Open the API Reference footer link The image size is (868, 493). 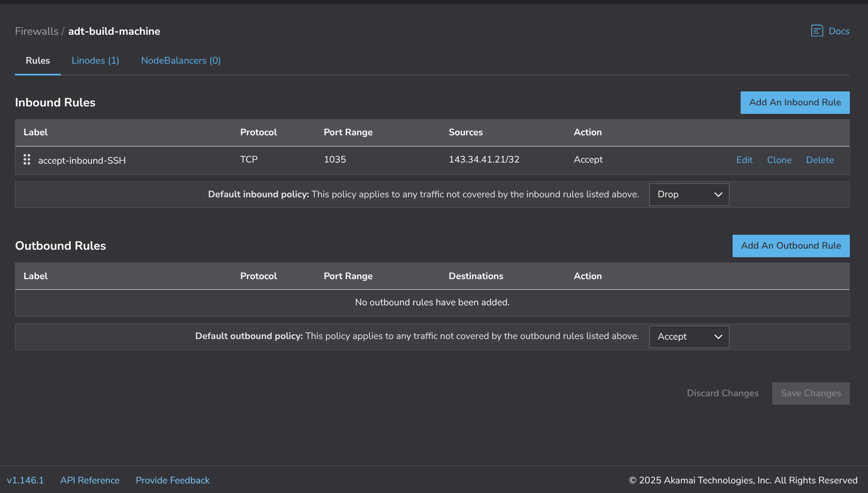coord(90,480)
